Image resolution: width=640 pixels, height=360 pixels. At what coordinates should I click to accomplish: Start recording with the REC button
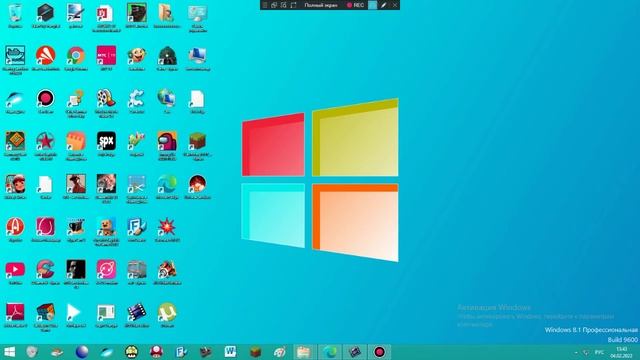pos(356,5)
